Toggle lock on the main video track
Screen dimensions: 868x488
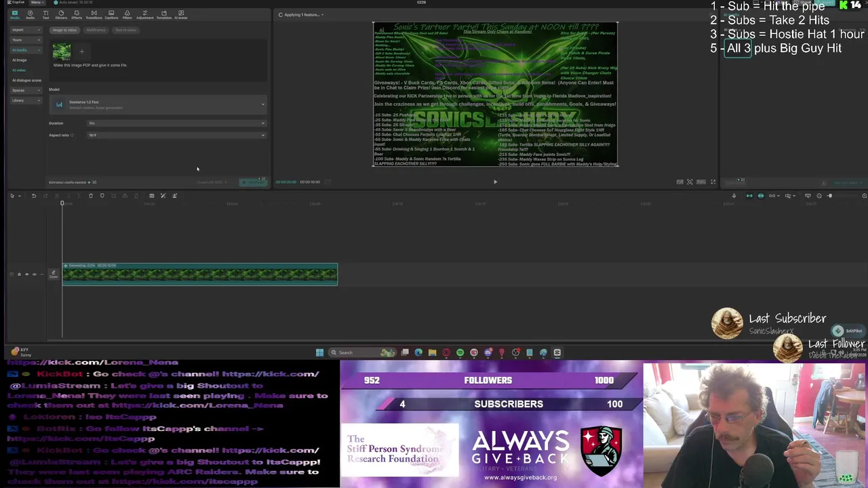(19, 274)
